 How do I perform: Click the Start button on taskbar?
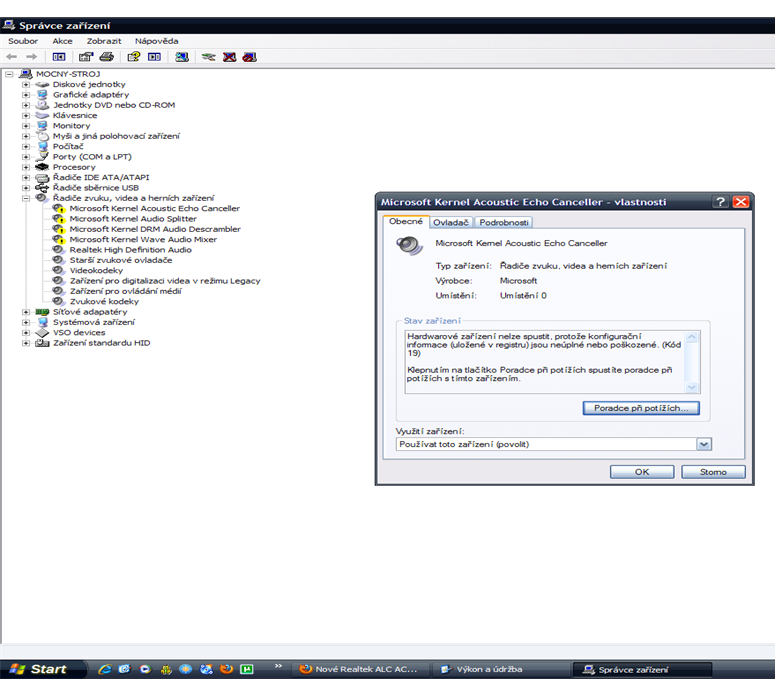40,669
